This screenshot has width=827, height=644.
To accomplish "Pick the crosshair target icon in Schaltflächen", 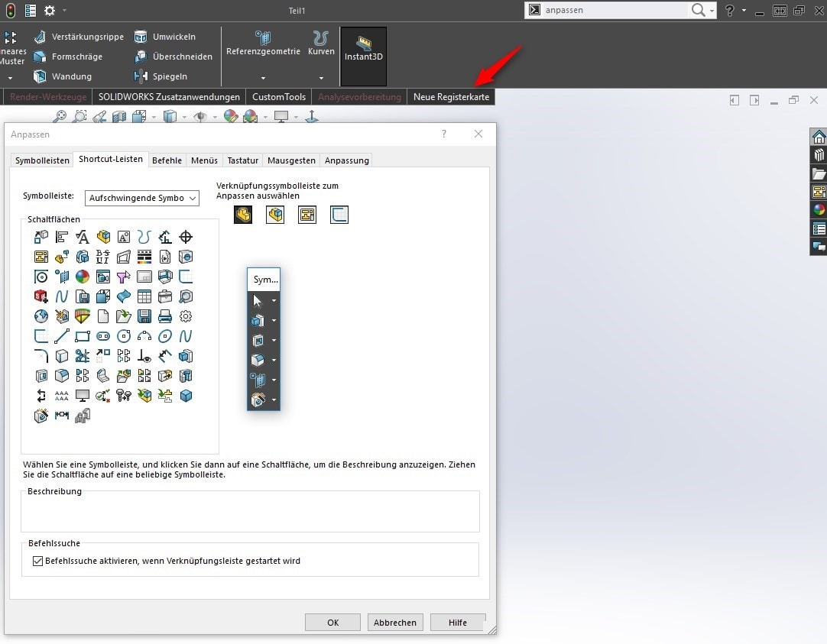I will click(x=186, y=237).
